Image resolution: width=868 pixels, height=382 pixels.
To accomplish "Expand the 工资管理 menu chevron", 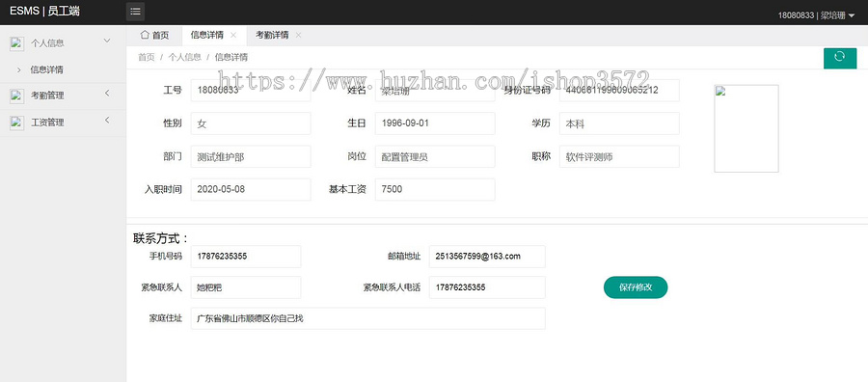I will click(107, 121).
